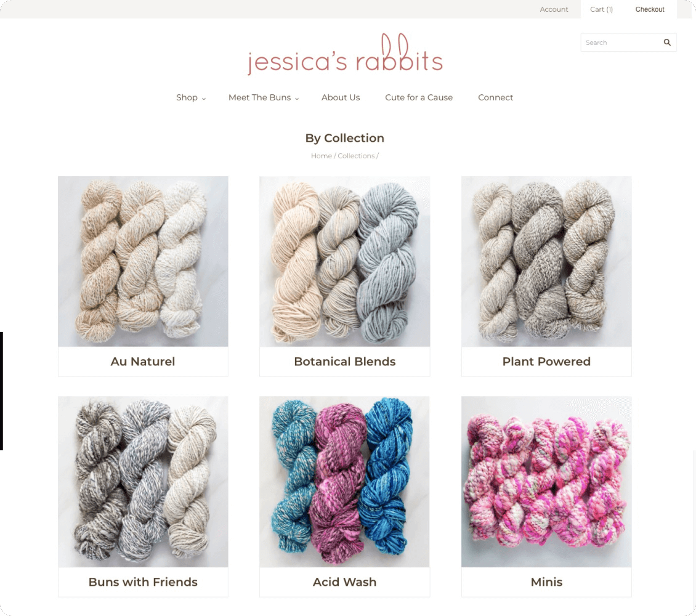
Task: Click the Botanical Blends title link
Action: pyautogui.click(x=344, y=361)
